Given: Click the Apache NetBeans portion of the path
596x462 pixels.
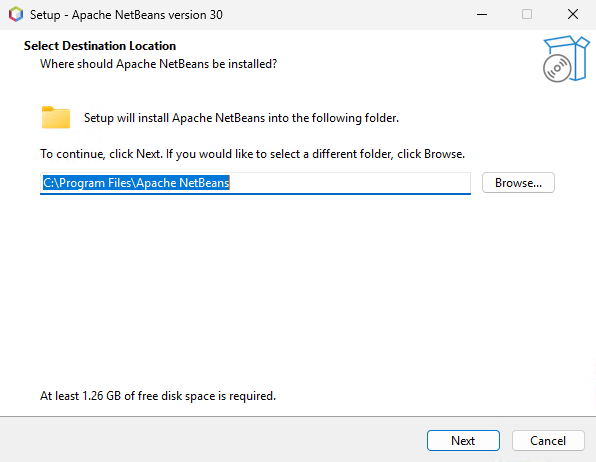Looking at the screenshot, I should [183, 183].
